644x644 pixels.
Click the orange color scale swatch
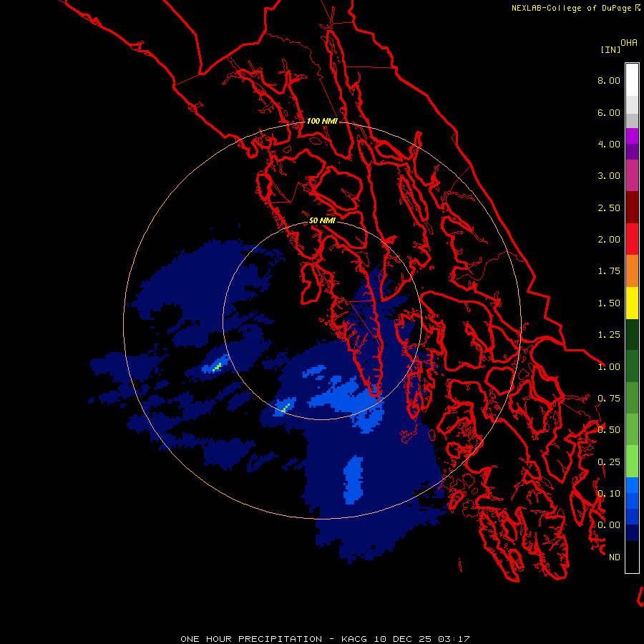pos(632,270)
